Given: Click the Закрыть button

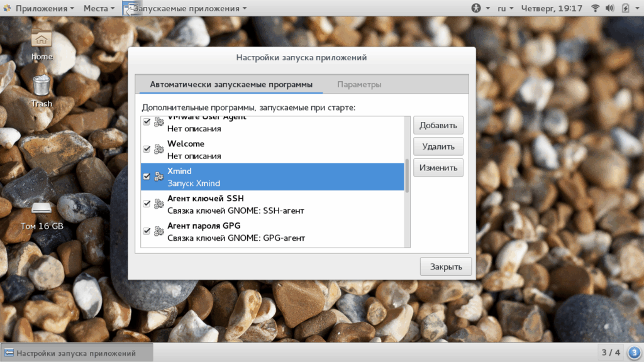Looking at the screenshot, I should (x=446, y=266).
